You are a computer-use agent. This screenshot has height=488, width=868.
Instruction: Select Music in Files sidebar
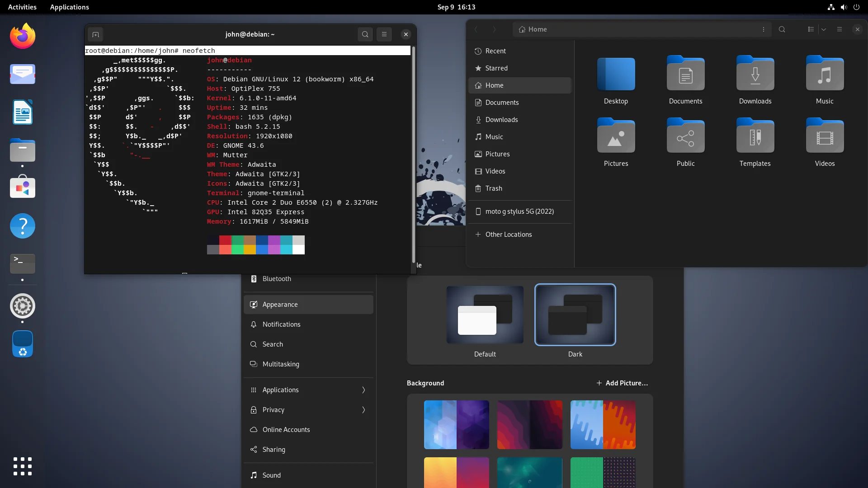click(520, 137)
